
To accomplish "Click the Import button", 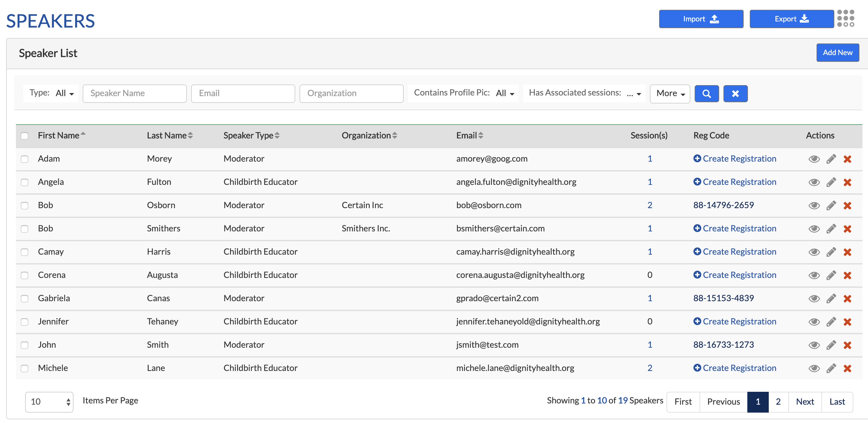I will 701,19.
